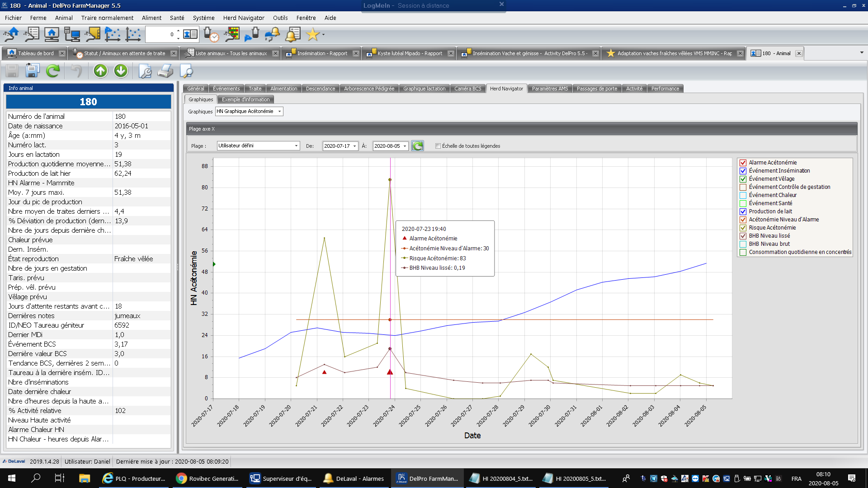The image size is (868, 488).
Task: Switch to the Graphique lactation tab
Action: (424, 89)
